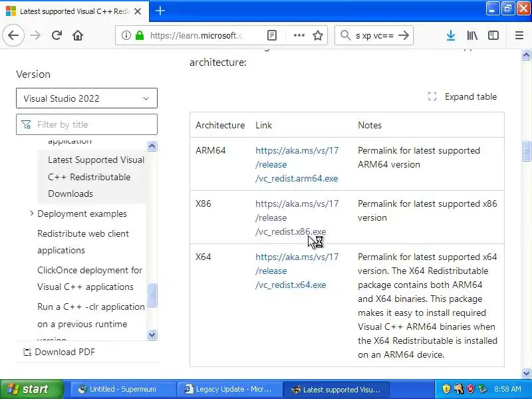Toggle reader view in address bar
This screenshot has width=532, height=399.
272,35
